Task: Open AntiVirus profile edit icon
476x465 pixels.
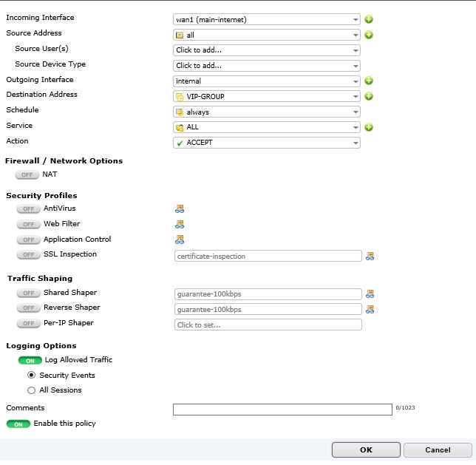Action: 179,209
